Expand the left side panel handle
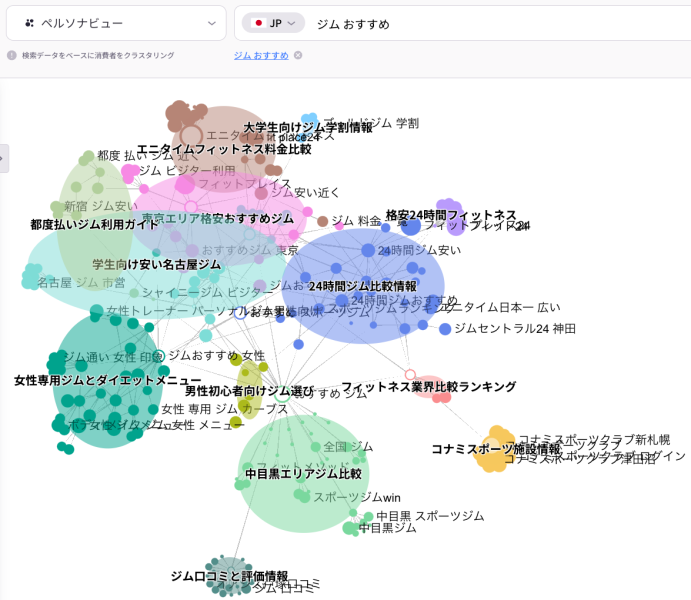Viewport: 691px width, 600px height. tap(4, 158)
